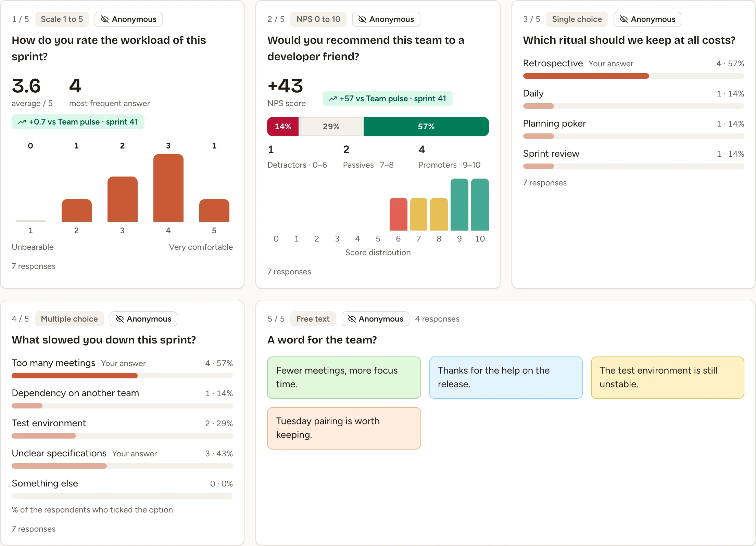This screenshot has height=546, width=756.
Task: Click the '+43' NPS score value
Action: [x=285, y=86]
